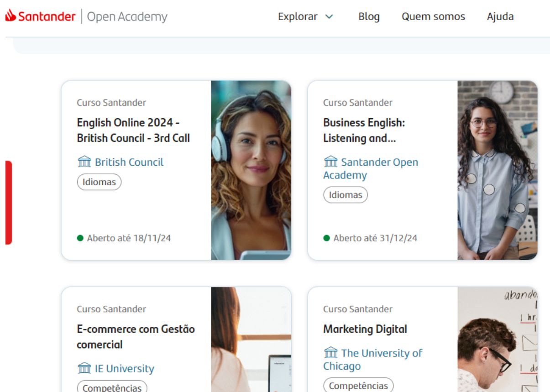
Task: Open the IE University provider link
Action: tap(124, 368)
